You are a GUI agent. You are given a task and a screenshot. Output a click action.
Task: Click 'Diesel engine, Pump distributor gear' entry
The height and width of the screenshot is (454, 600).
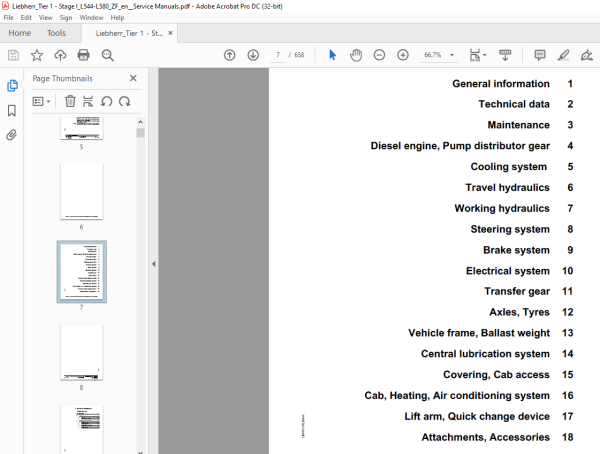point(460,146)
